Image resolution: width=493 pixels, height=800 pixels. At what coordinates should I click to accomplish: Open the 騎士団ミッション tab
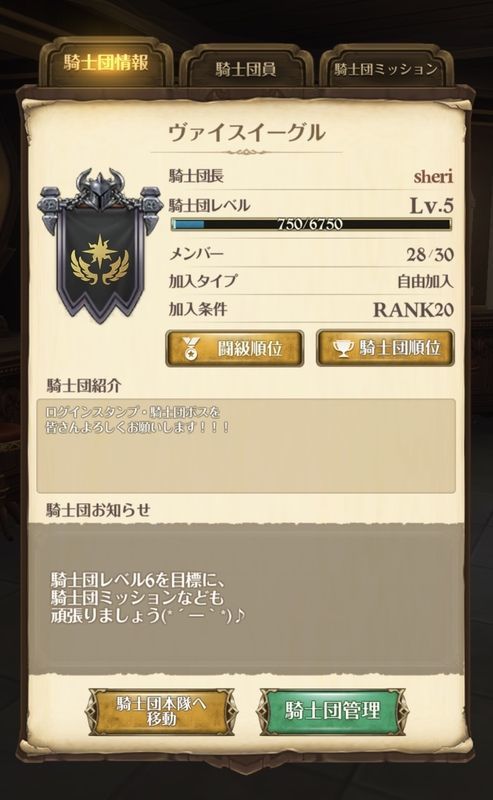[x=386, y=67]
